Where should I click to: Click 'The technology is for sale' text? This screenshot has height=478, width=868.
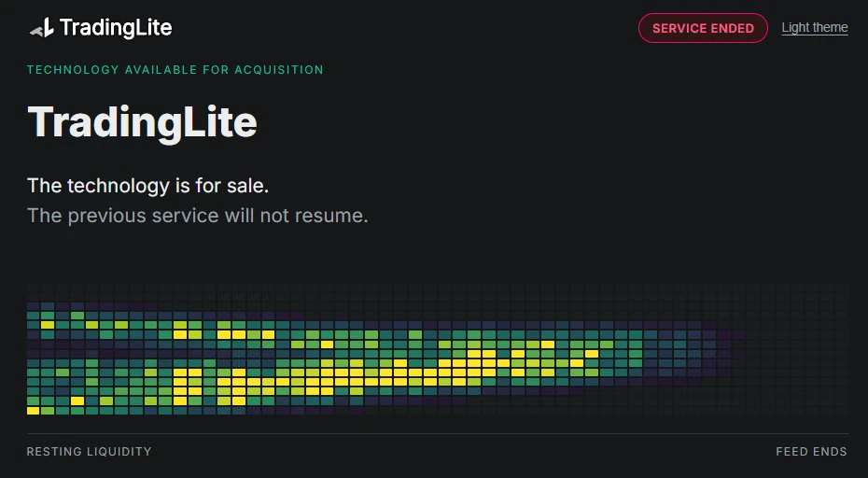coord(147,186)
